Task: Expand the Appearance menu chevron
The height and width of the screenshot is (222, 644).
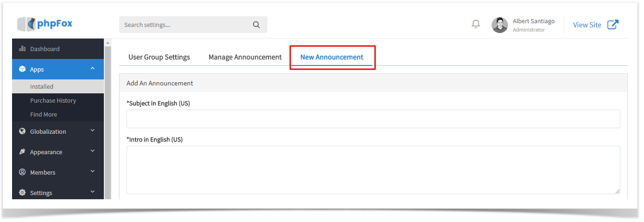Action: (x=93, y=151)
